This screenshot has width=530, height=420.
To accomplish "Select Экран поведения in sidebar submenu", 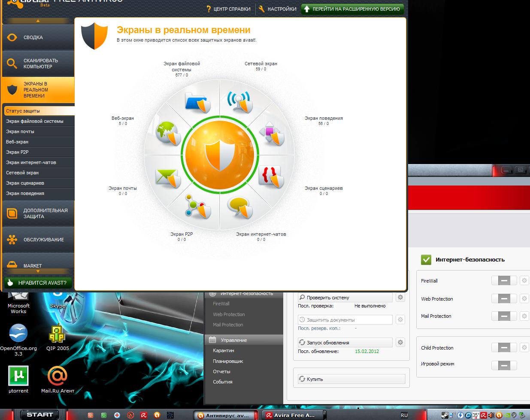I will [x=39, y=193].
